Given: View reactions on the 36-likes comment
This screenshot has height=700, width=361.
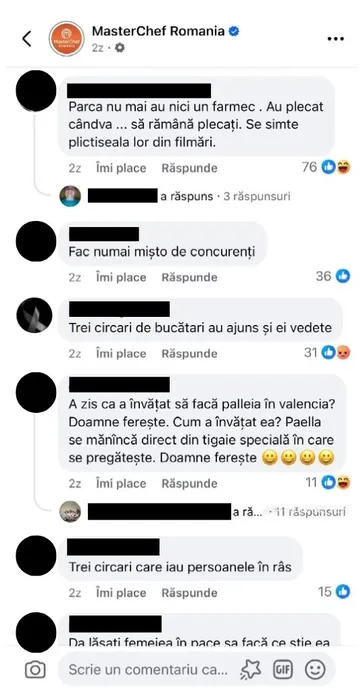Looking at the screenshot, I should (332, 276).
